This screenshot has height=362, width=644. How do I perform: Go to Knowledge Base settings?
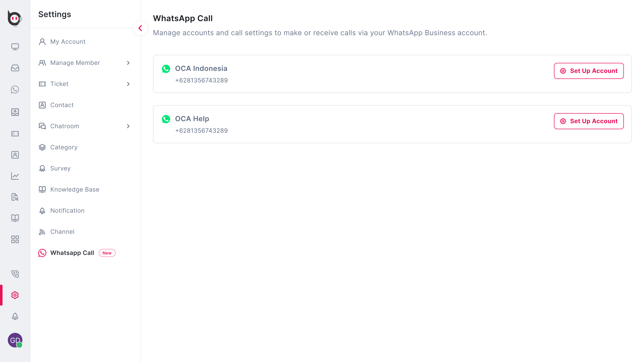click(75, 190)
